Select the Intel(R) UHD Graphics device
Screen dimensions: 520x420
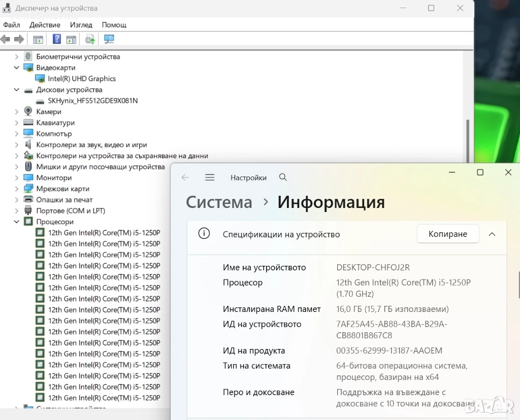pos(81,79)
